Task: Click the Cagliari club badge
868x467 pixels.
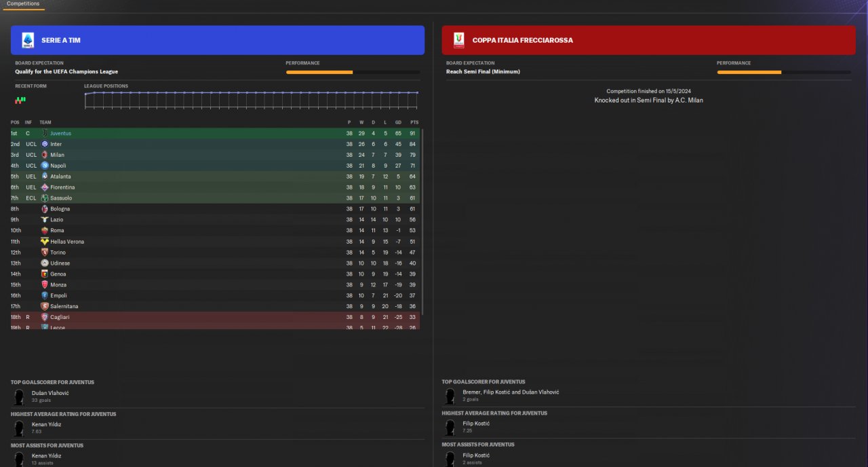Action: [x=45, y=318]
